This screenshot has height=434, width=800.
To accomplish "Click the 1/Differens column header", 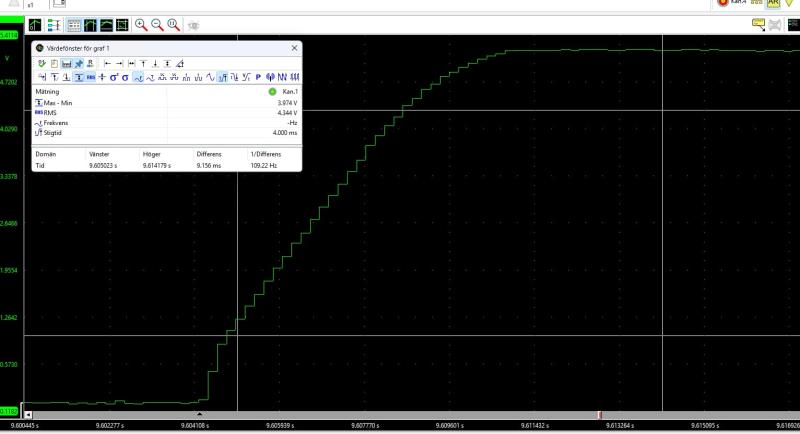I will 265,155.
